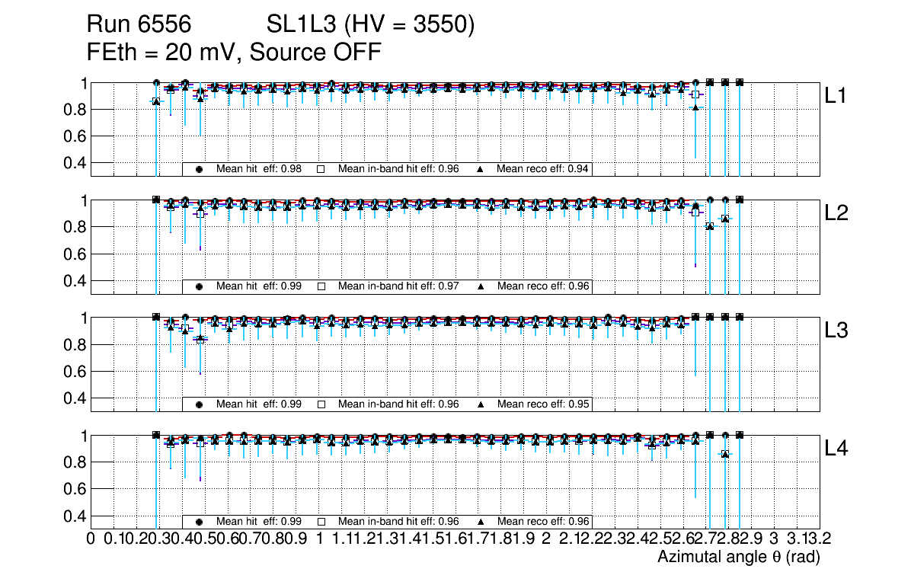Click the triangle legend marker in L1 panel
Viewport: 911px width, 588px height.
pyautogui.click(x=481, y=169)
